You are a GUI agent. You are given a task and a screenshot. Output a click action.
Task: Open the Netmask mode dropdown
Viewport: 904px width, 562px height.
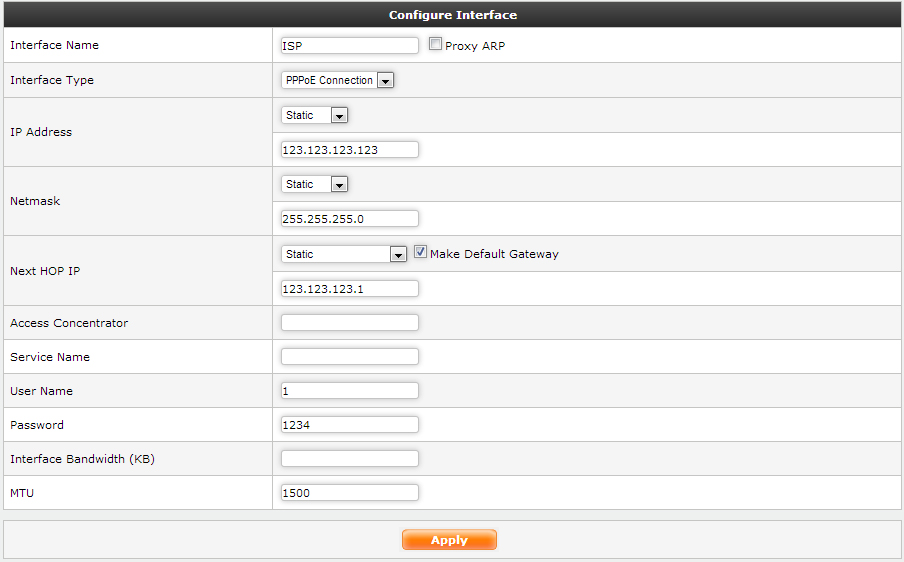click(x=315, y=185)
